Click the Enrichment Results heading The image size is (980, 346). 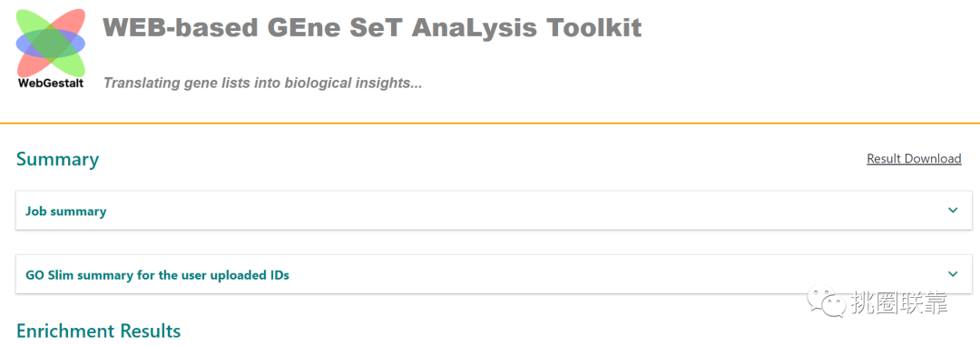click(98, 331)
